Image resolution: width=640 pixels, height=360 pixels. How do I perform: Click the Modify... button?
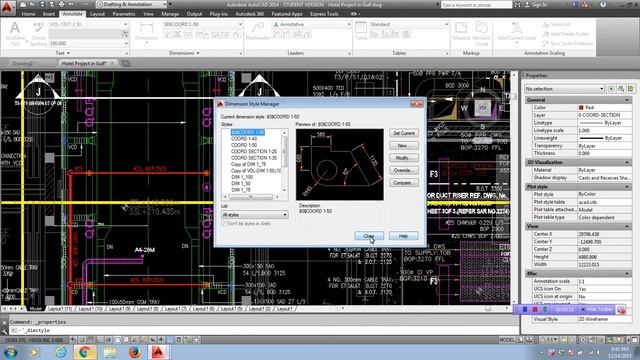[x=404, y=158]
